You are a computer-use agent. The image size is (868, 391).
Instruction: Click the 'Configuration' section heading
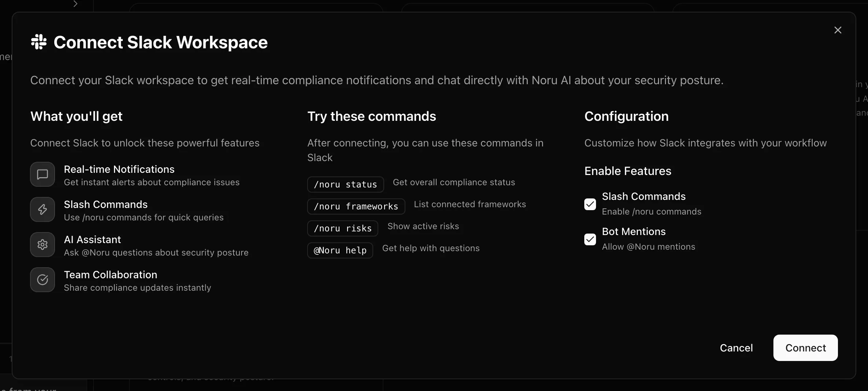[x=626, y=116]
